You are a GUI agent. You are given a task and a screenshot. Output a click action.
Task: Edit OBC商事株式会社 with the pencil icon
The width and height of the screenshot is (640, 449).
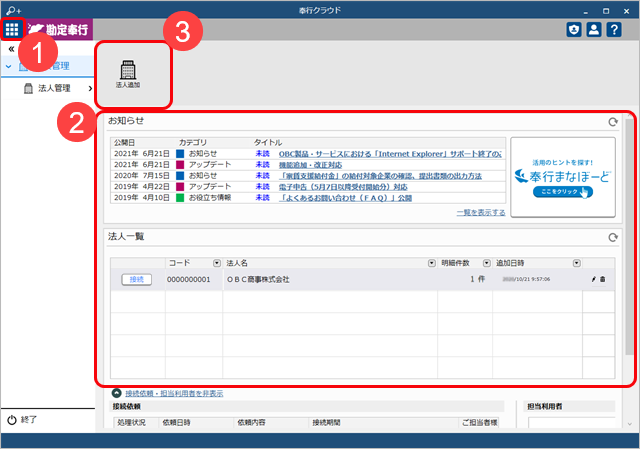(x=593, y=280)
